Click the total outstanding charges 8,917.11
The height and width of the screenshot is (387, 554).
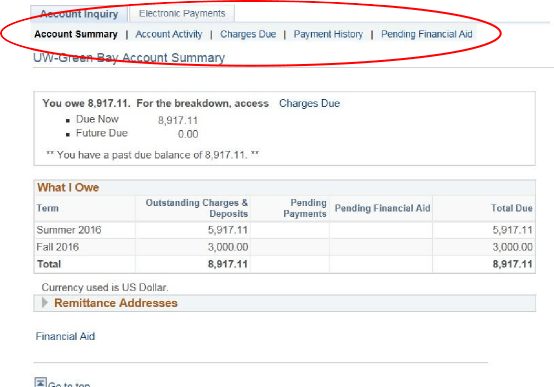click(228, 264)
